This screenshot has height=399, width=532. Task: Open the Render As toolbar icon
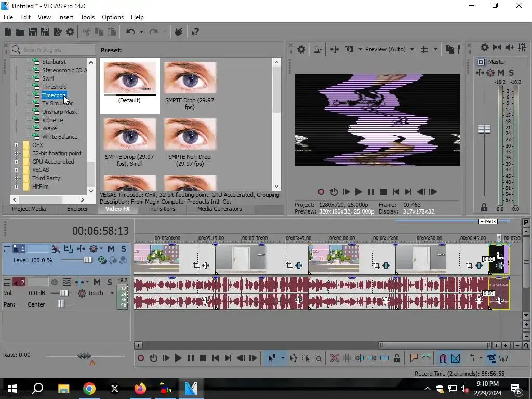click(57, 32)
